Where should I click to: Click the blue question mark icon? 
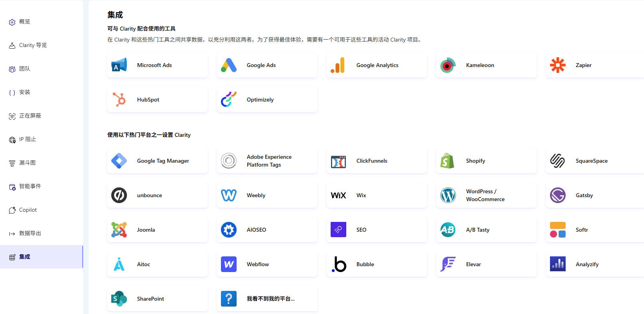pyautogui.click(x=229, y=299)
